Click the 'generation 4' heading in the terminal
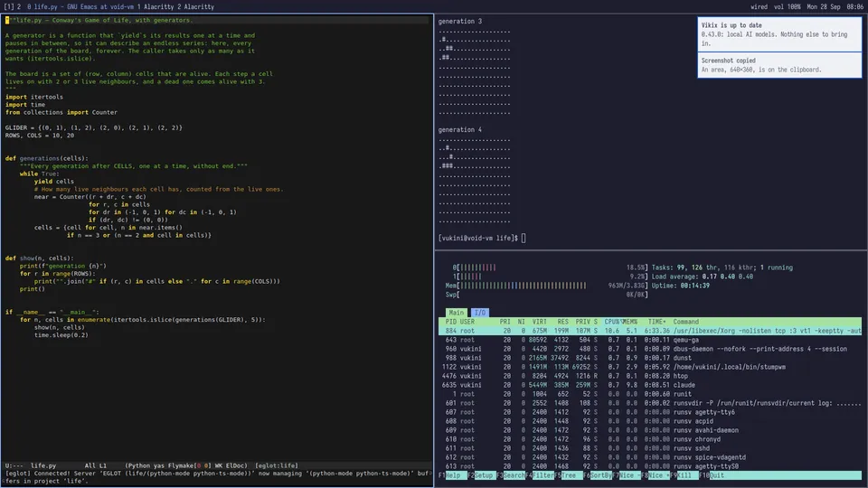868x488 pixels. (x=460, y=129)
